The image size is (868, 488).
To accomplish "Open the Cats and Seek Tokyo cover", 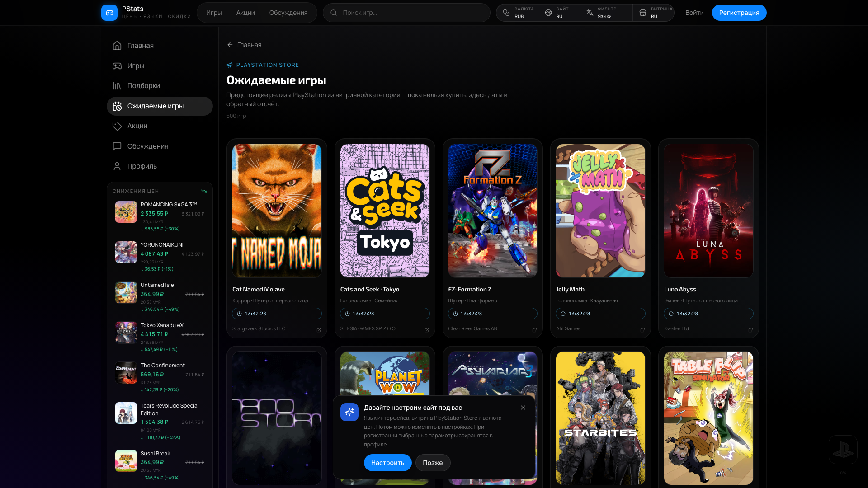I will 385,211.
